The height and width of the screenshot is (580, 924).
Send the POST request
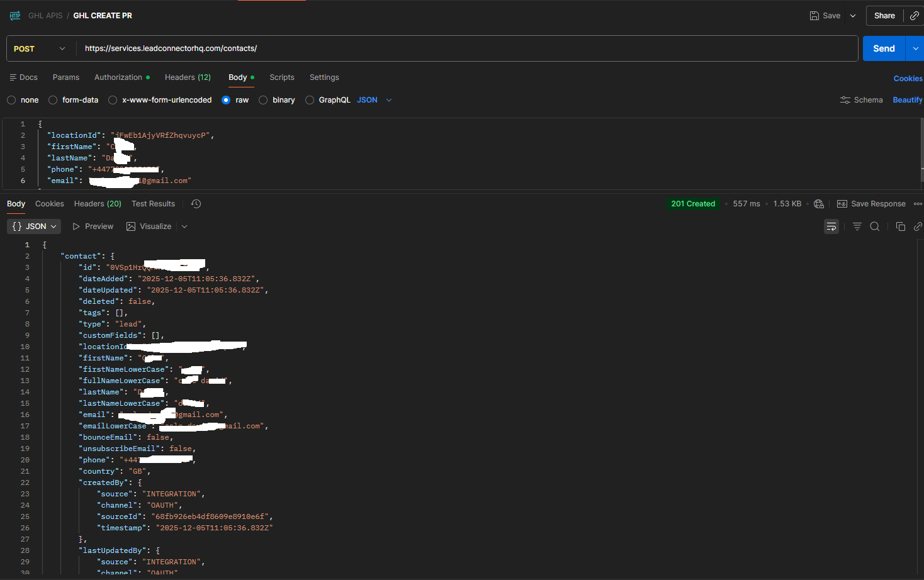(884, 48)
